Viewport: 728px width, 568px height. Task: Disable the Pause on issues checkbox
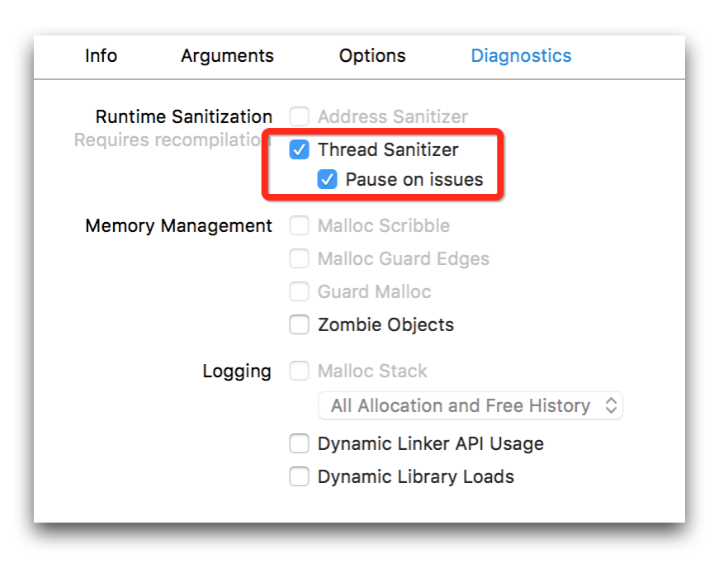click(328, 180)
